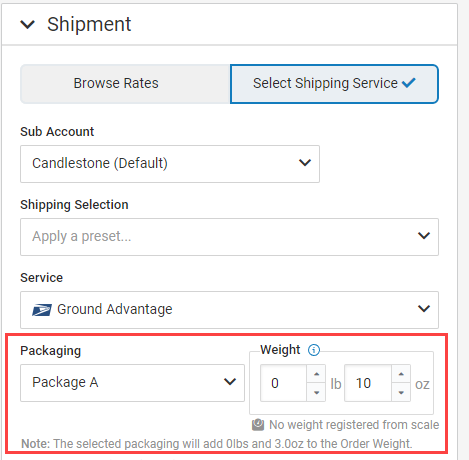The height and width of the screenshot is (460, 469).
Task: Click the Weight info icon
Action: tap(314, 350)
